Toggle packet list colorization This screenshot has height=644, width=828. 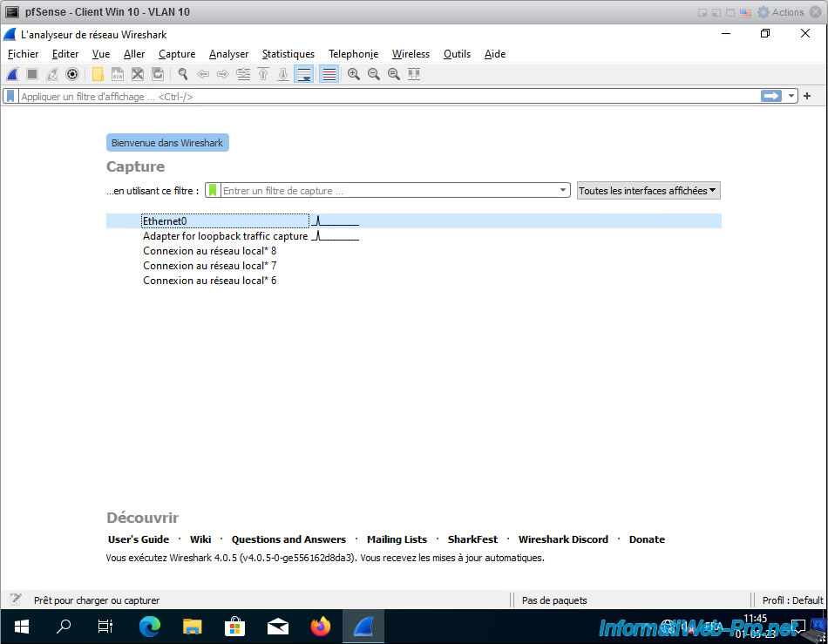pyautogui.click(x=329, y=74)
